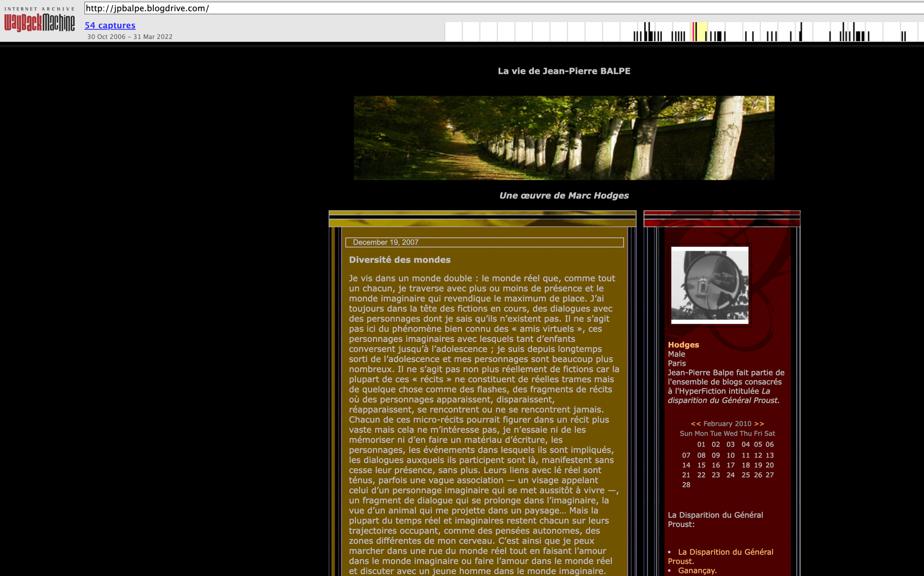Open the Hodges profile name link
Viewport: 924px width, 576px height.
click(x=683, y=345)
